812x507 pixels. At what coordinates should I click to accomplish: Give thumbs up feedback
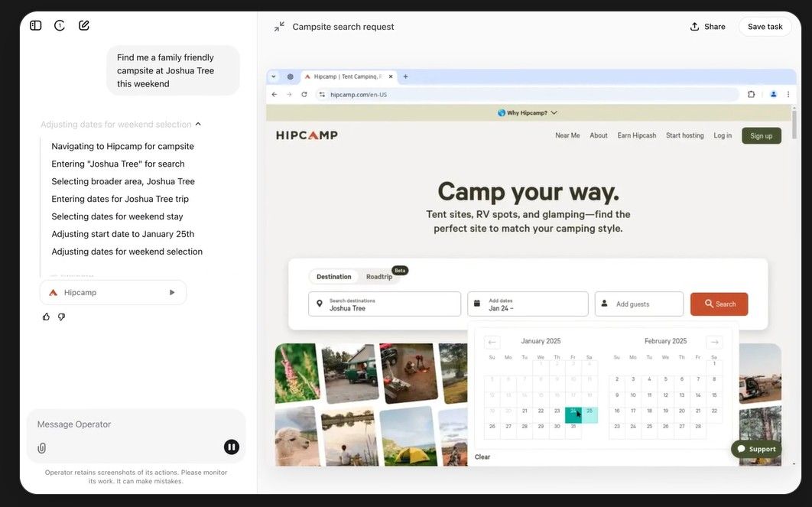coord(46,317)
